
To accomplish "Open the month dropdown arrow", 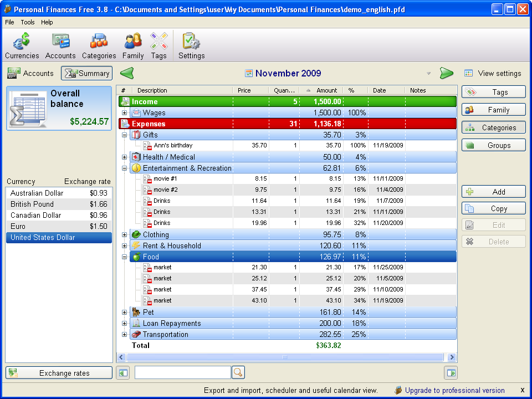I will point(428,73).
